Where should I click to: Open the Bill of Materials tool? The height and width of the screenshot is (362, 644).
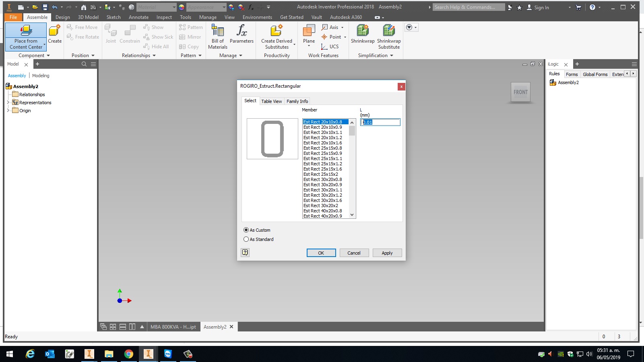[217, 36]
